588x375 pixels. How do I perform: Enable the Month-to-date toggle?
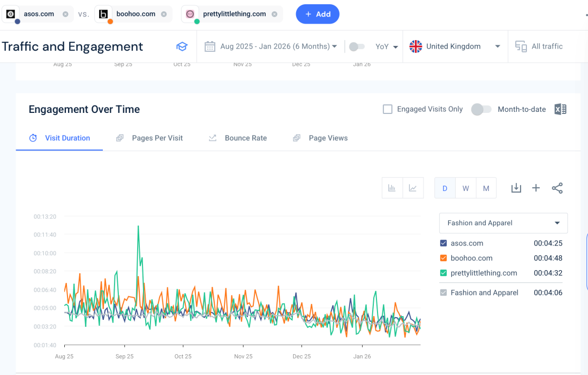pos(481,109)
